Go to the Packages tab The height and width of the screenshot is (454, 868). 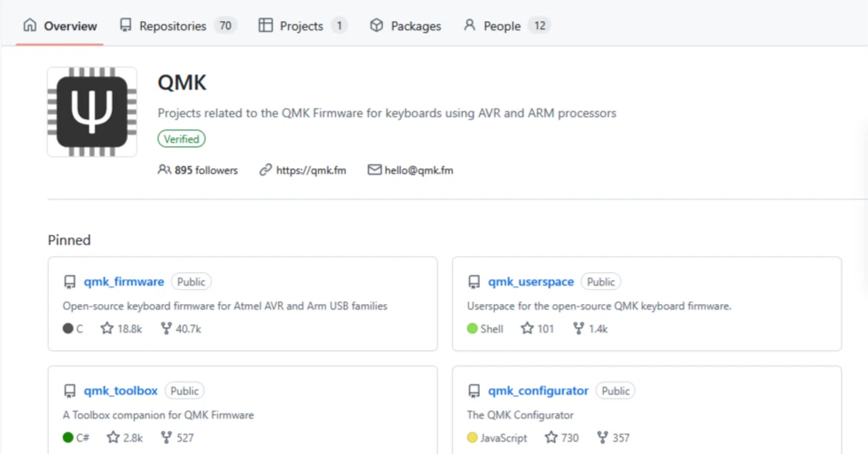[x=406, y=26]
